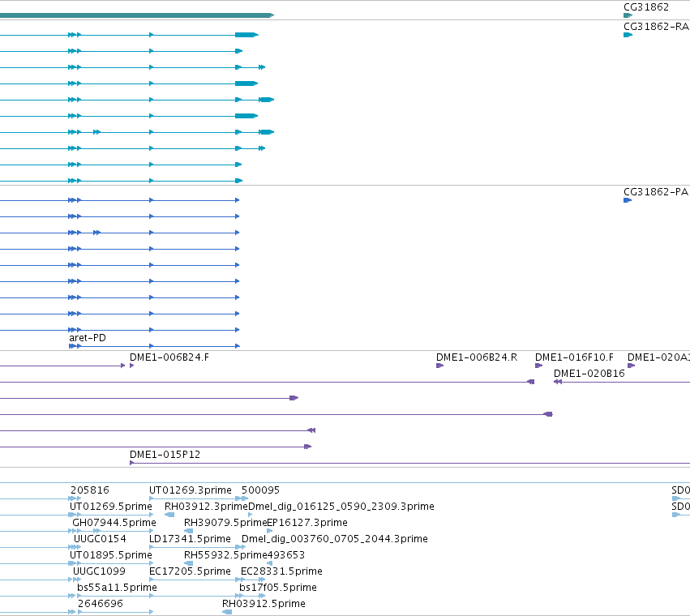Screen dimensions: 690x616
Task: Select the teal arrow glyph under CG31862-RA
Action: click(x=628, y=35)
